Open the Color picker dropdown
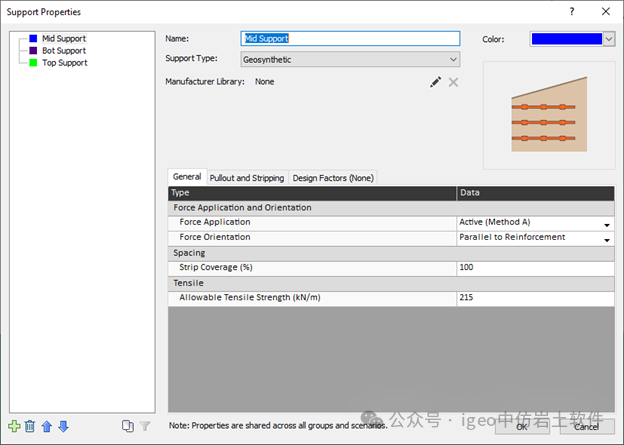 [x=609, y=39]
